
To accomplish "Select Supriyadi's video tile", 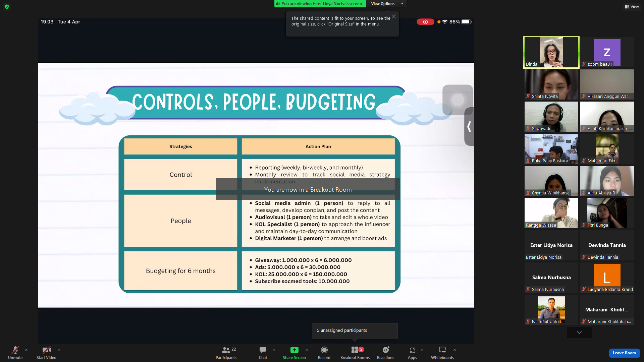I will tap(551, 117).
